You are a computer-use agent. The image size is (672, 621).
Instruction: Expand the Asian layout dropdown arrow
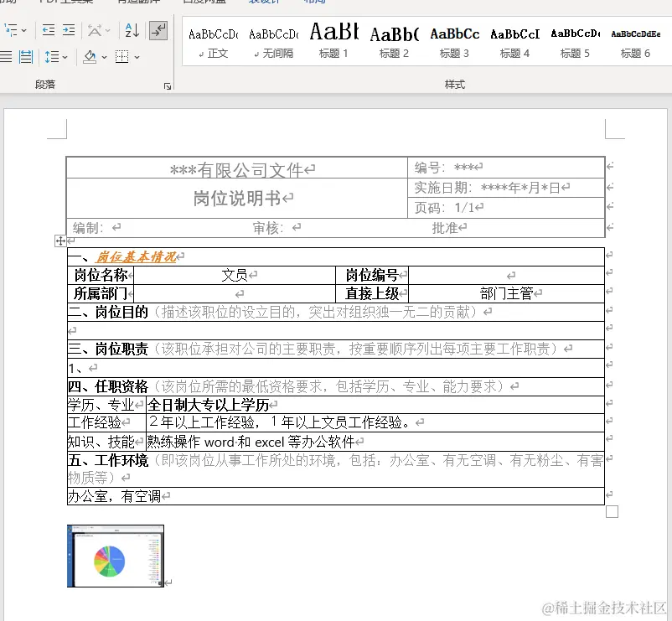click(107, 30)
